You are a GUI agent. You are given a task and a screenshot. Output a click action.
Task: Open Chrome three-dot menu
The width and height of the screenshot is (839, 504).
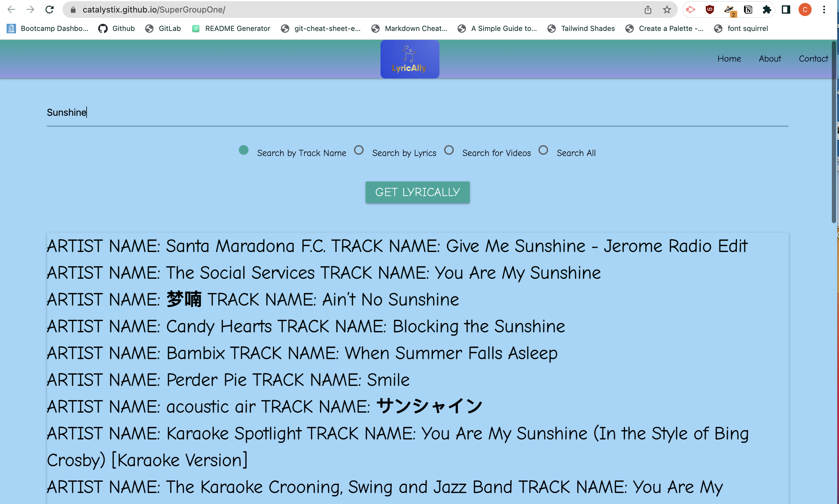tap(824, 10)
